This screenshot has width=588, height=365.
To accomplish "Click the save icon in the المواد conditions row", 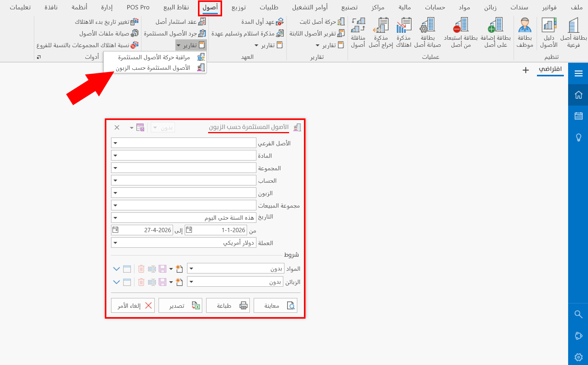I will pyautogui.click(x=162, y=269).
